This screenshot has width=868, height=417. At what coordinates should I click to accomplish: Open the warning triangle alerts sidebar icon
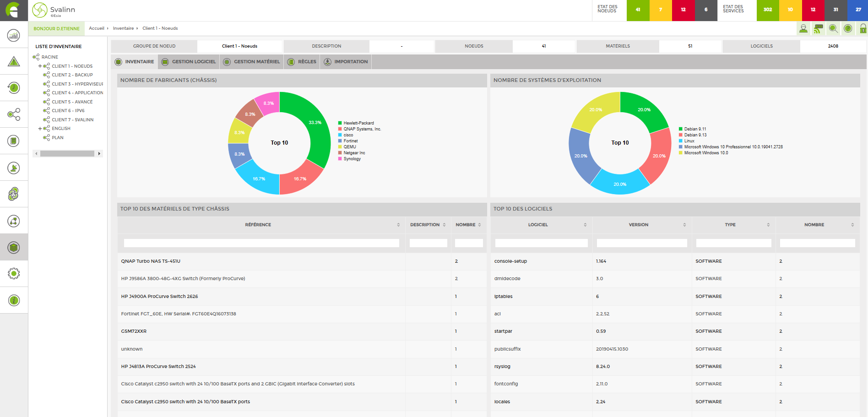[x=14, y=61]
